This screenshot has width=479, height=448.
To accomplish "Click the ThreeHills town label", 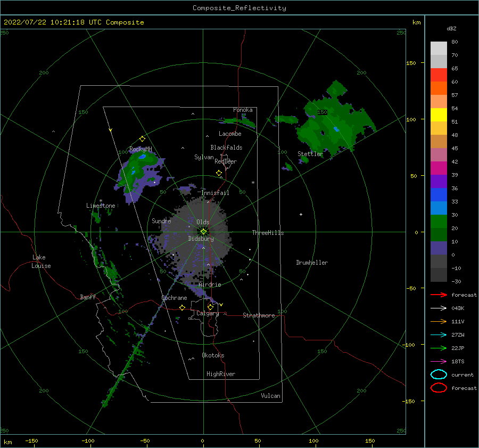I will (268, 233).
